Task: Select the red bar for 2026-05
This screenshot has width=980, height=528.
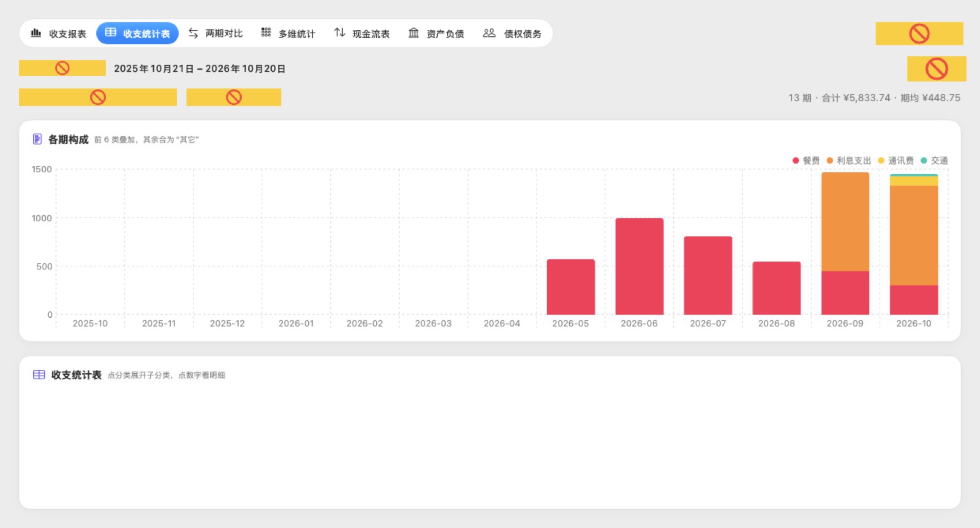Action: (x=571, y=287)
